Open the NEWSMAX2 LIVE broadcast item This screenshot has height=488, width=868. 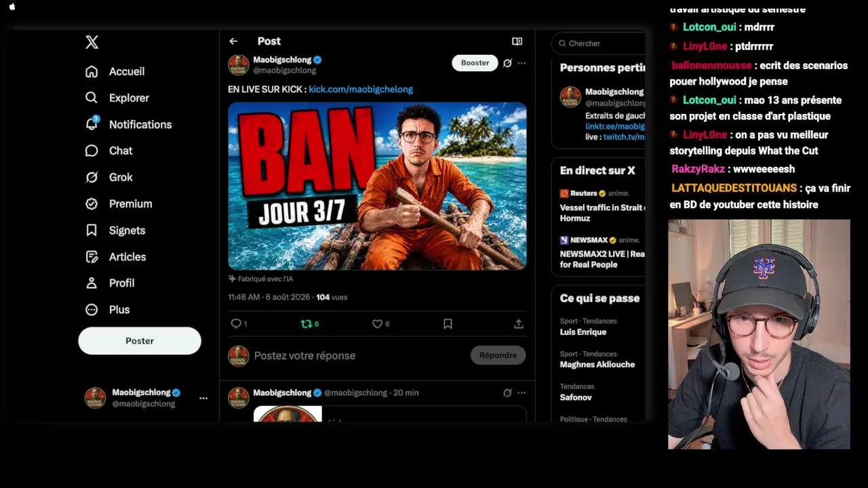[602, 252]
